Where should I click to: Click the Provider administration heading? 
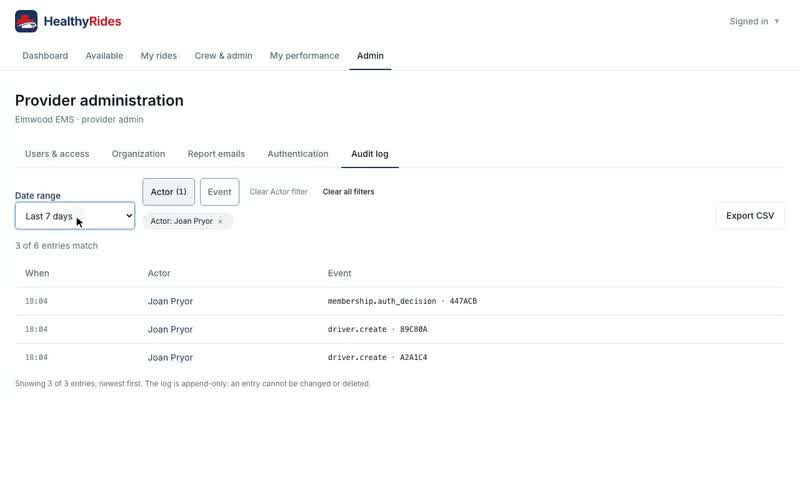(99, 100)
